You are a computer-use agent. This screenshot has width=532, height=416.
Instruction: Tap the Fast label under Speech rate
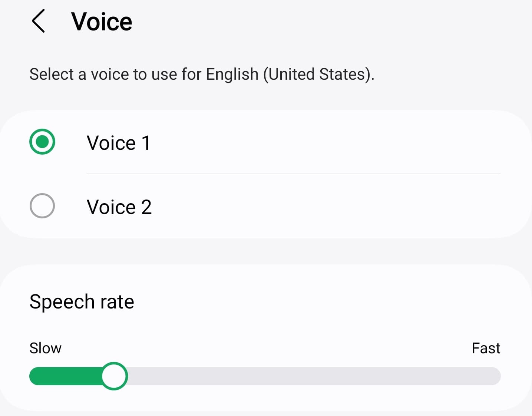486,348
